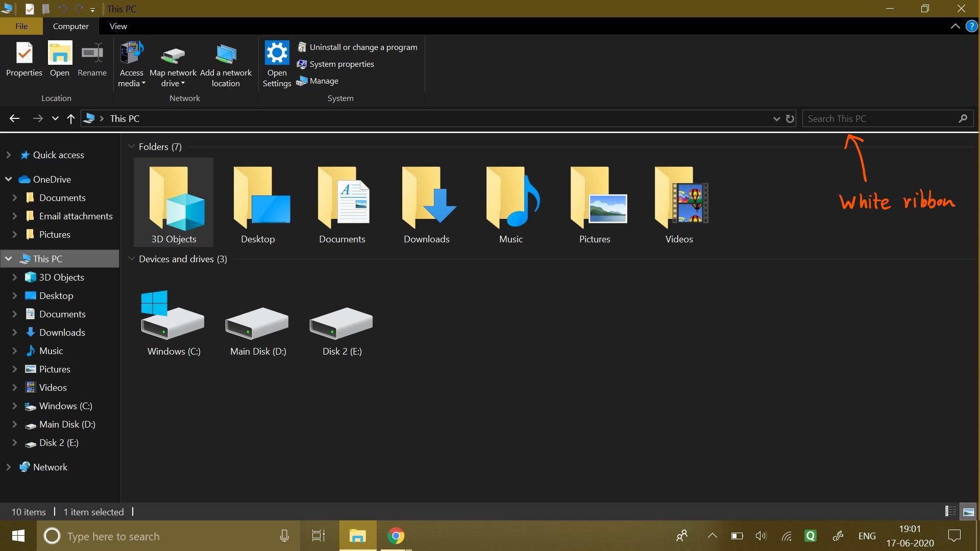Open the Windows Start menu

(x=18, y=536)
